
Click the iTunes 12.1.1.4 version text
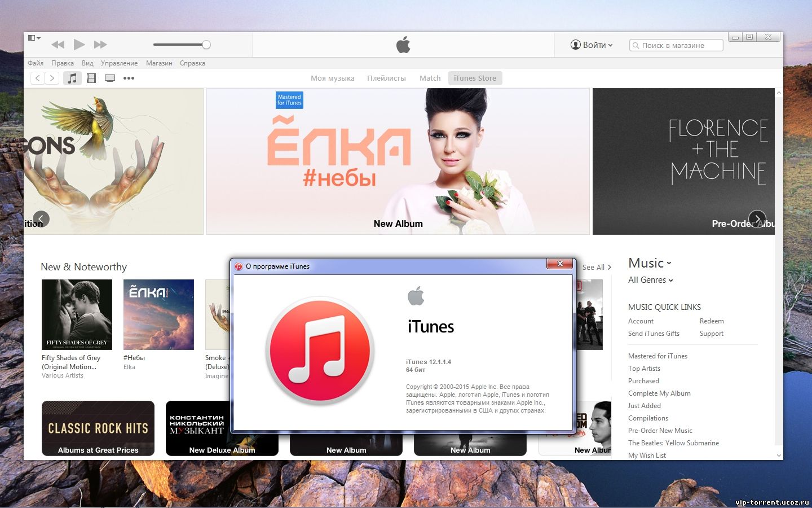(429, 362)
